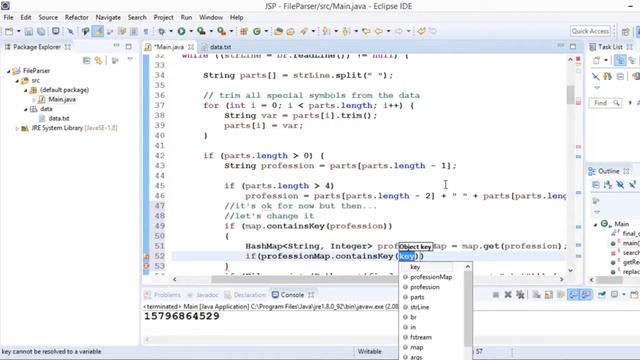Click the Task List Find field

605,103
